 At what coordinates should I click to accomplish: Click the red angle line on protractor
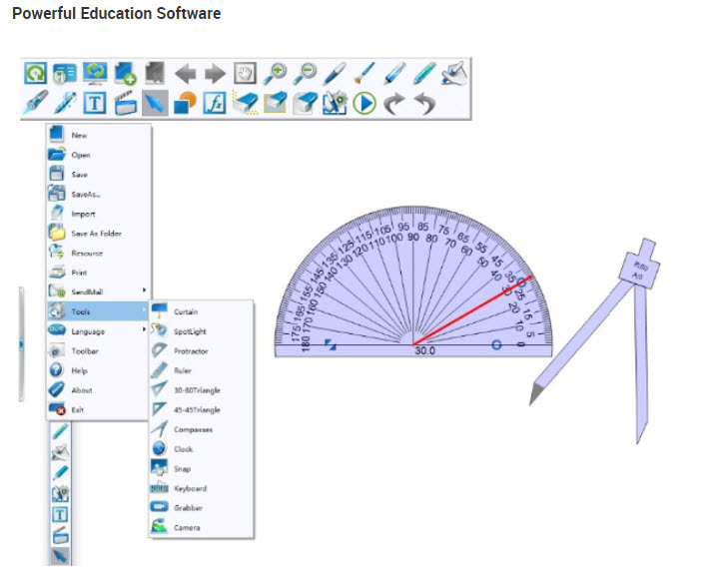pyautogui.click(x=472, y=310)
